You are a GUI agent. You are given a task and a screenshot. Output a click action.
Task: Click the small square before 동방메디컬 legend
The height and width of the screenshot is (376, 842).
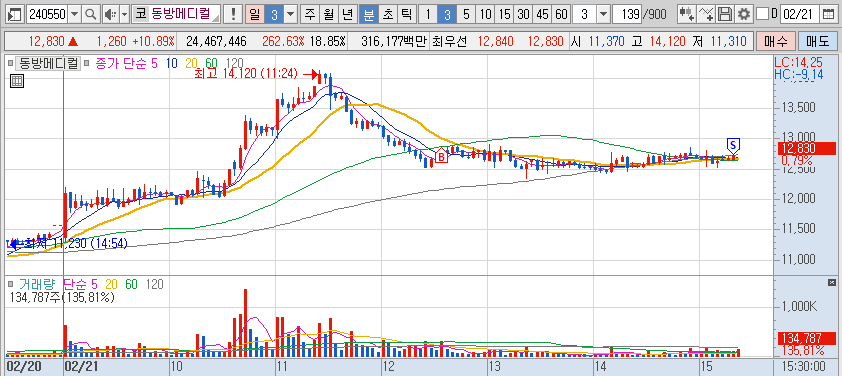(x=11, y=63)
